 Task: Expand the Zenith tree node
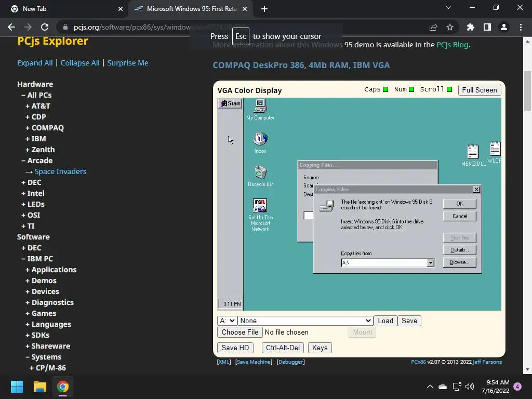coord(40,150)
